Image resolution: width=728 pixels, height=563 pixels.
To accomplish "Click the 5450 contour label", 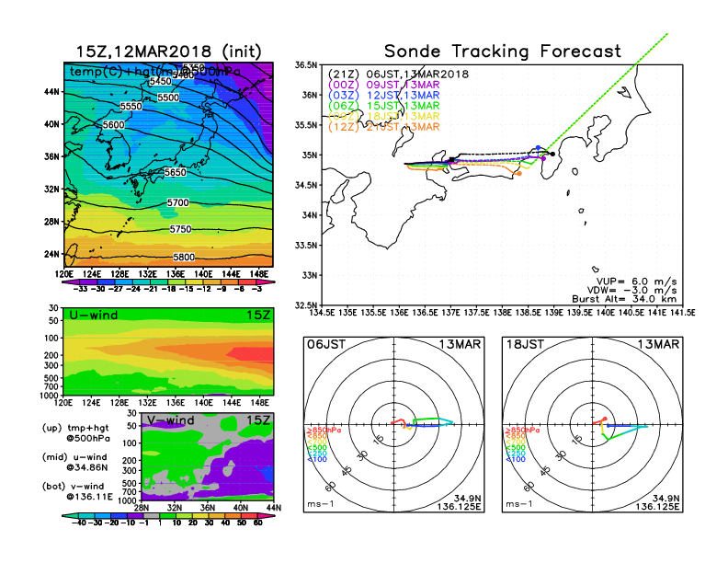I will pyautogui.click(x=161, y=81).
